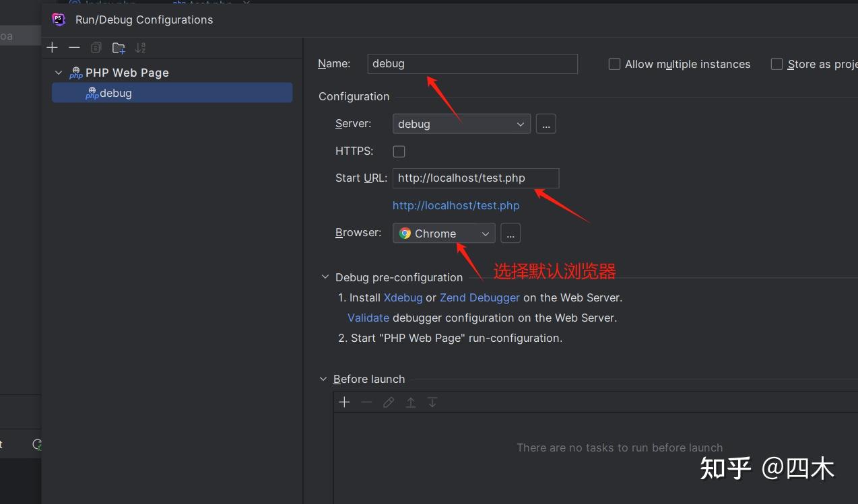Viewport: 858px width, 504px height.
Task: Open the Browser dropdown showing Chrome
Action: click(444, 233)
